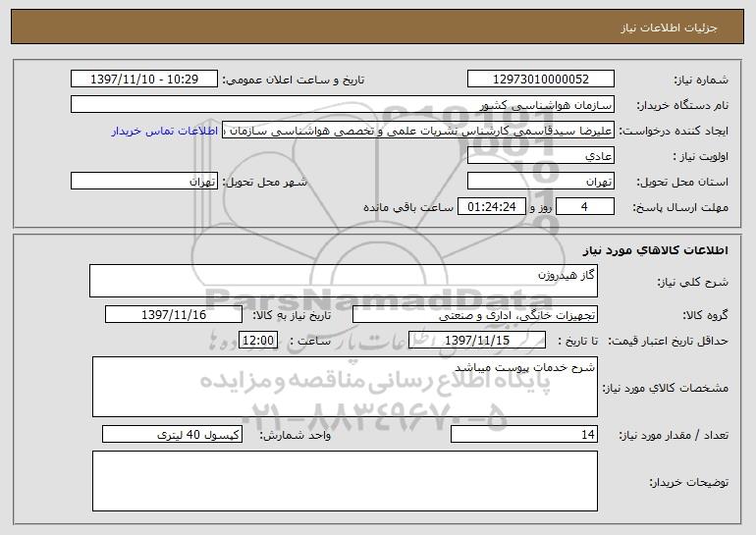Click the label شماره نیاز
Screen dimensions: 756x535
click(701, 80)
